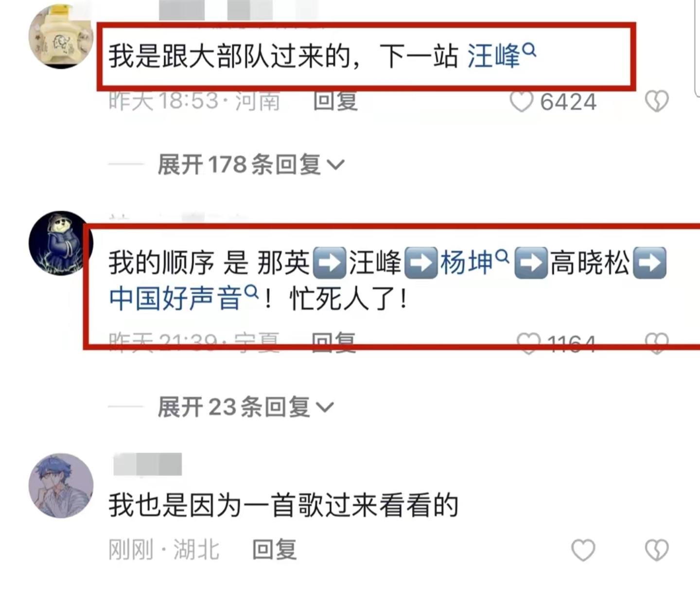Dislike the comment from 宁夏 user
Image resolution: width=700 pixels, height=592 pixels.
pos(657,342)
